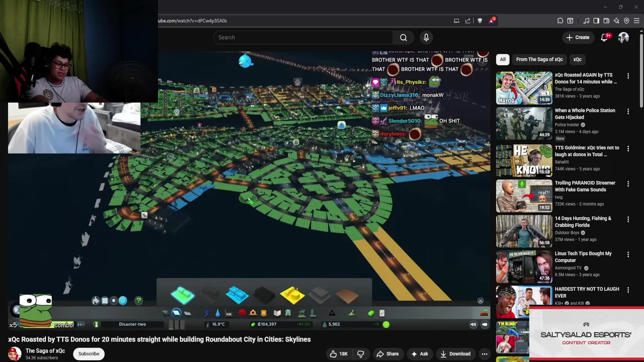Screen dimensions: 644x362
Task: Select low density residential green zone
Action: click(183, 294)
